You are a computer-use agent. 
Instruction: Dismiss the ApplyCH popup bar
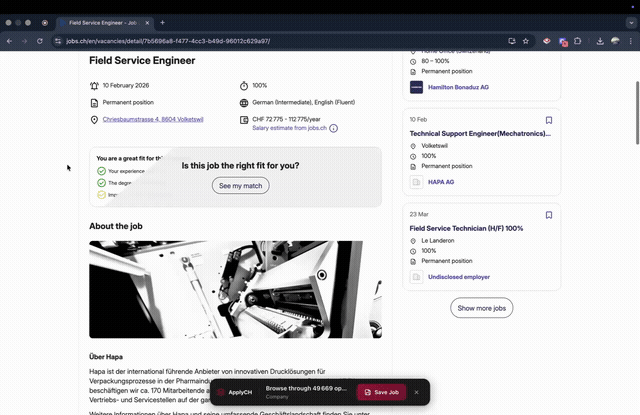tap(417, 392)
